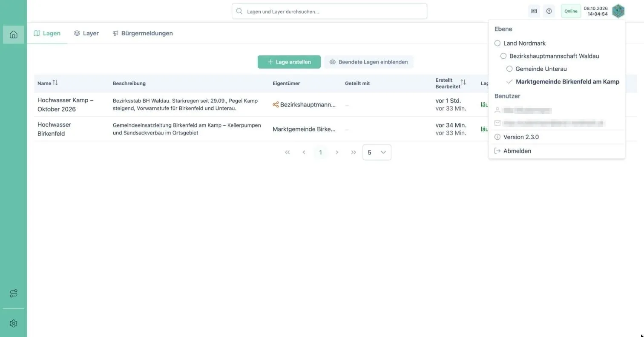The width and height of the screenshot is (644, 337).
Task: Click the info icon next to Version 2.3.0
Action: point(497,137)
